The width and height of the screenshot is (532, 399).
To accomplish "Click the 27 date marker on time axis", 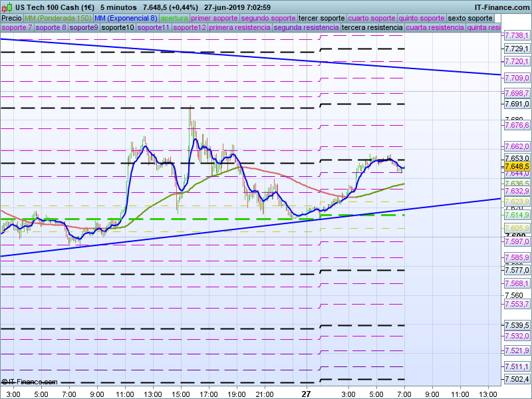I will [x=306, y=393].
